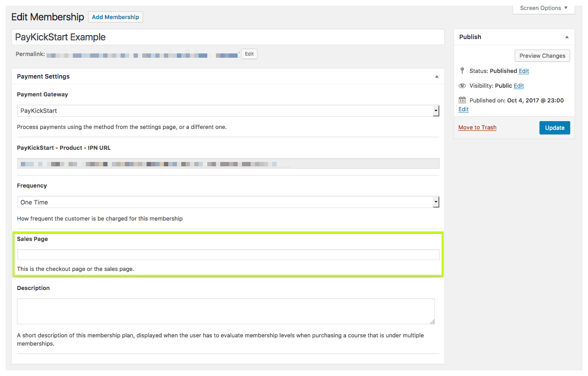Click the 'Process payments using the method' text
The width and height of the screenshot is (588, 376).
[x=122, y=127]
